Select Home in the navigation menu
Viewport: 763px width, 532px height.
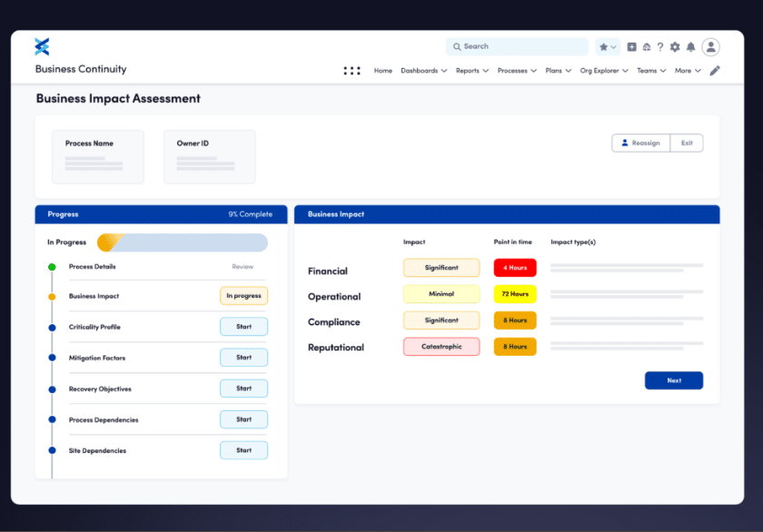click(x=382, y=70)
